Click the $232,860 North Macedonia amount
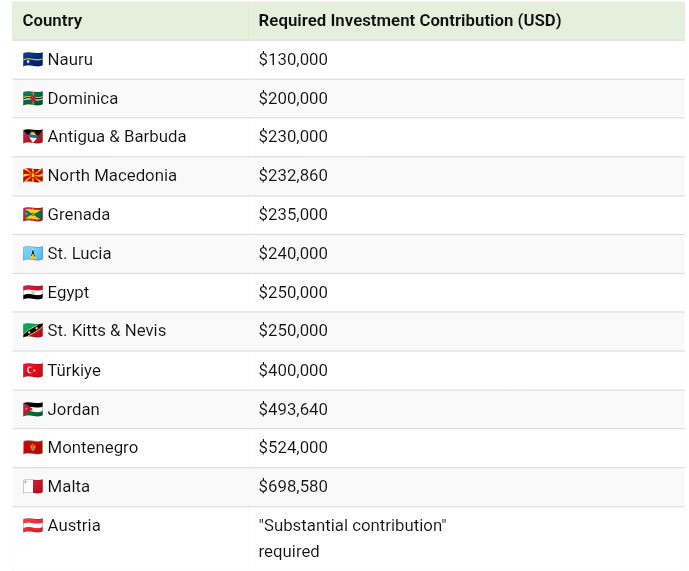The image size is (689, 571). point(293,176)
